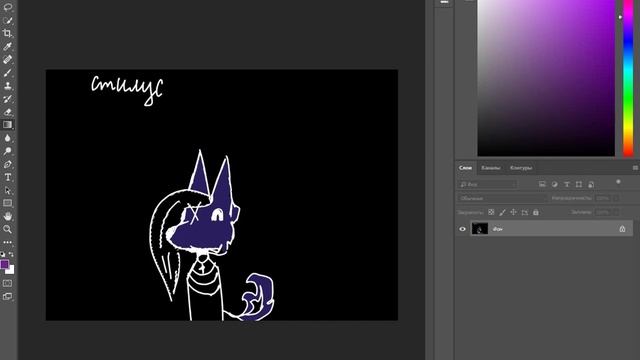Viewport: 640px width, 360px height.
Task: Click the rainbow hue slider strip
Action: [628, 78]
